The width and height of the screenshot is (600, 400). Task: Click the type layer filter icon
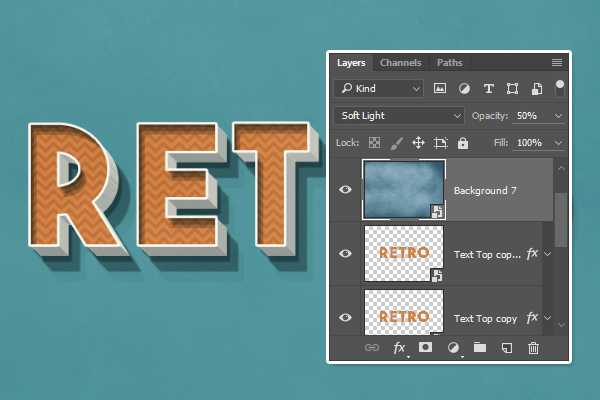[489, 89]
